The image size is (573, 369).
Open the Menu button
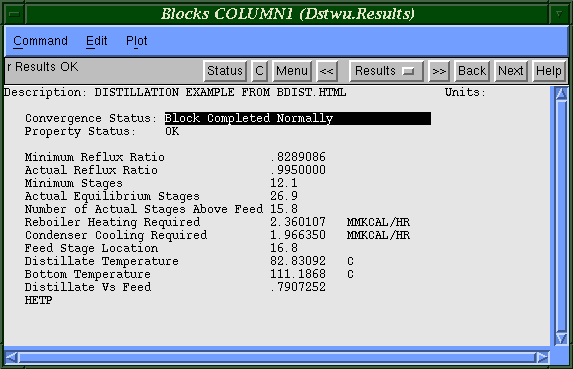click(x=292, y=71)
